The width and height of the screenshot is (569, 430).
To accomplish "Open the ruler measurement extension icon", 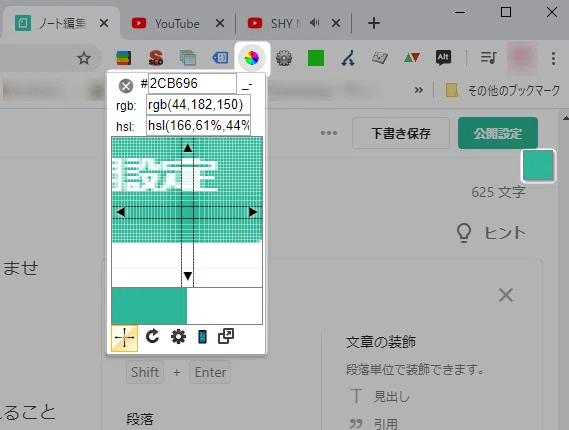I will [x=380, y=58].
